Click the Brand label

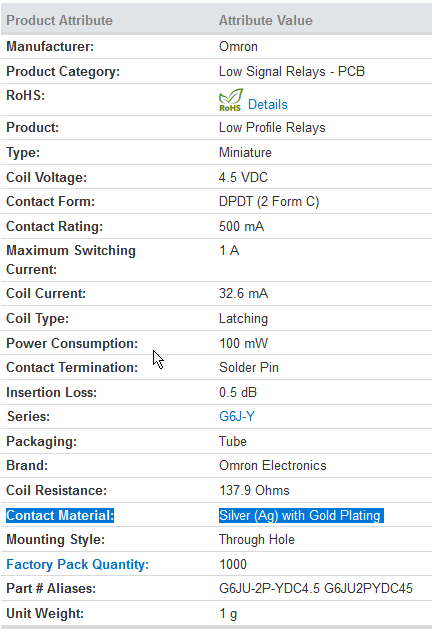(x=27, y=465)
